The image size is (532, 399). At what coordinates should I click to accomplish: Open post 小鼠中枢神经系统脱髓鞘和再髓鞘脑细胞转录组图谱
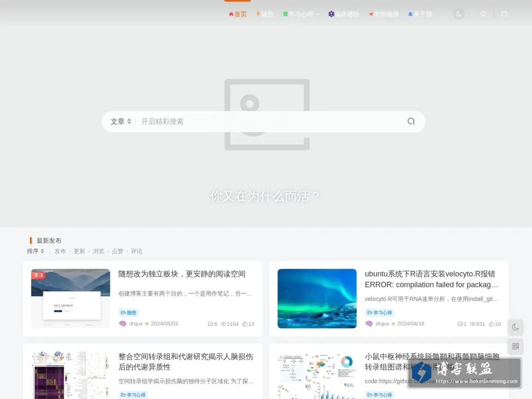click(432, 362)
